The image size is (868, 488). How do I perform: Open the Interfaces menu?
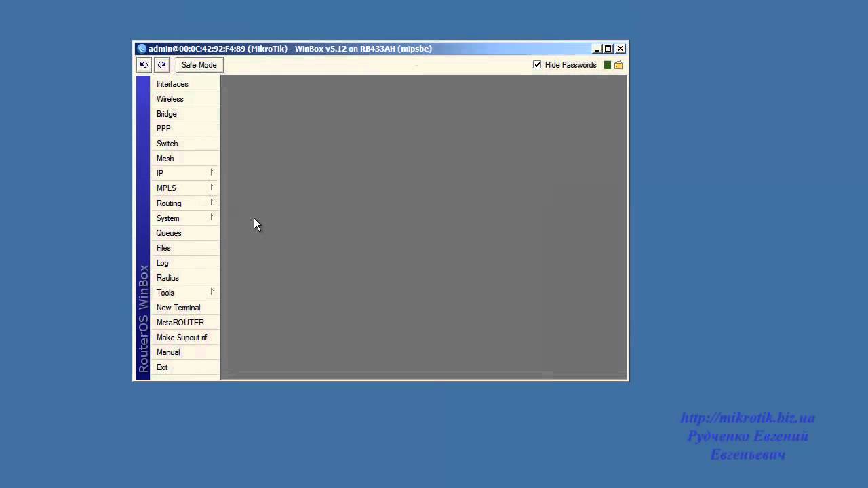click(185, 84)
